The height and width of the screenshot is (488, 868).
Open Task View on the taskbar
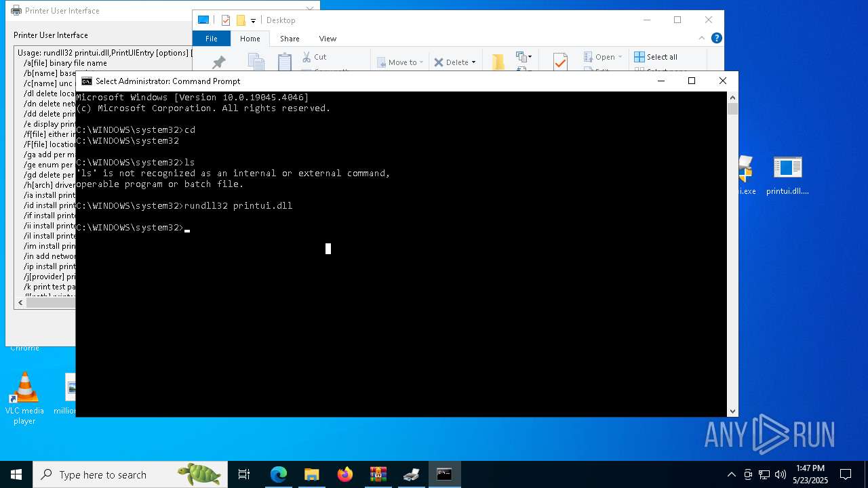tap(244, 474)
